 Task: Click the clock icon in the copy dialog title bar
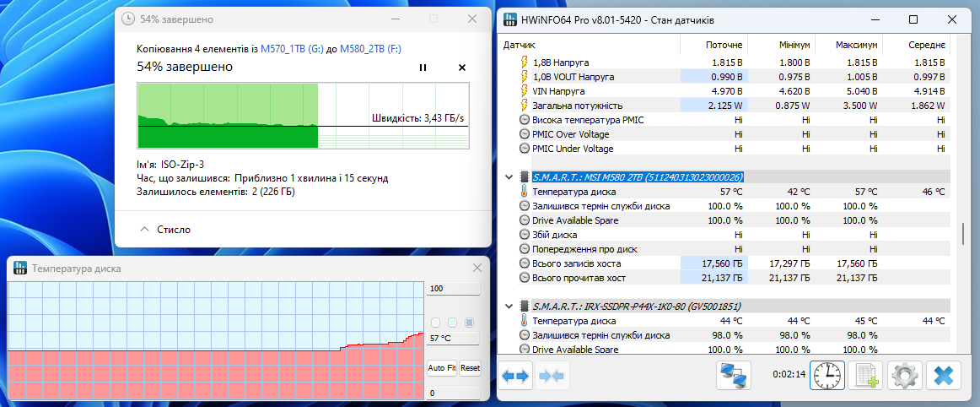point(127,19)
